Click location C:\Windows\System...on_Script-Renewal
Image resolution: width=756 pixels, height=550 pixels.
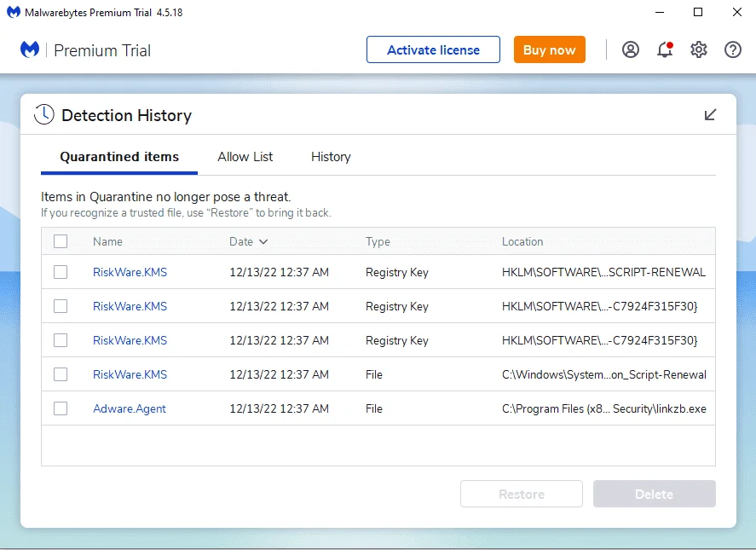(604, 374)
